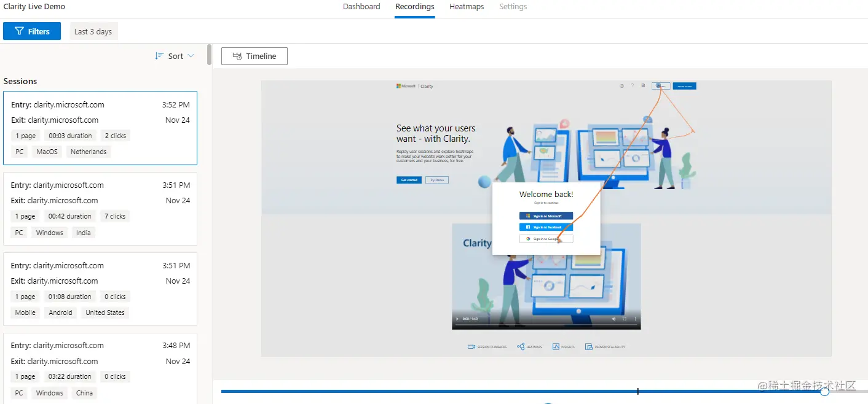Click Sign in to Microsoft
This screenshot has height=404, width=868.
coord(546,216)
